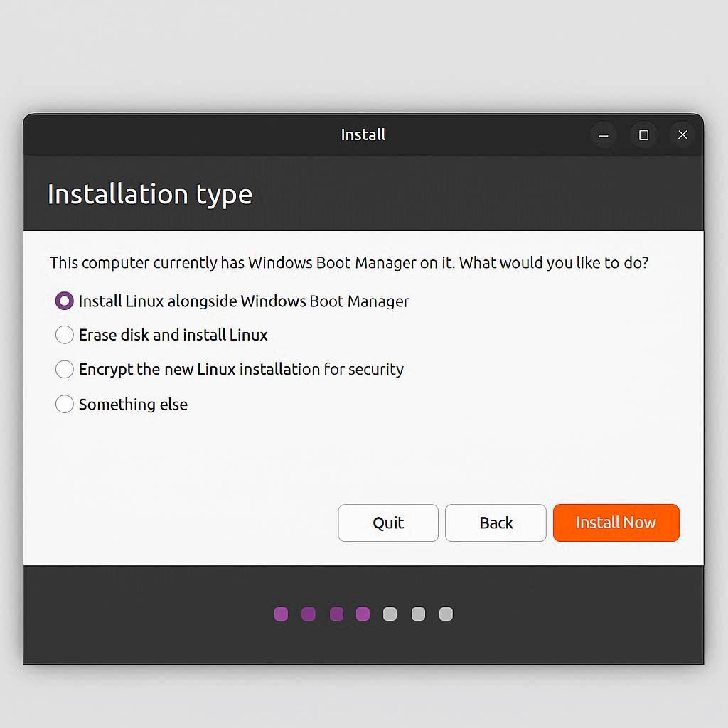This screenshot has height=728, width=728.
Task: Select Install Linux alongside Windows Boot Manager
Action: pyautogui.click(x=65, y=301)
